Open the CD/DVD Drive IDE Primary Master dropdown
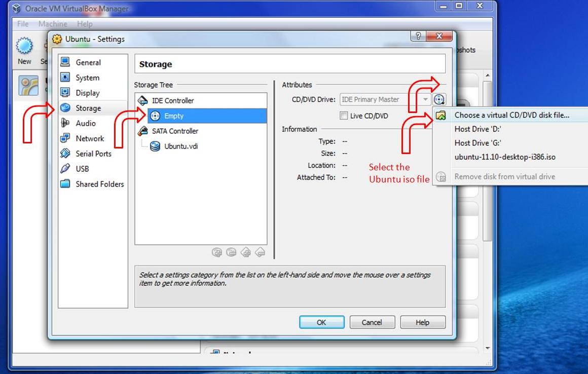This screenshot has width=588, height=374. pos(385,99)
